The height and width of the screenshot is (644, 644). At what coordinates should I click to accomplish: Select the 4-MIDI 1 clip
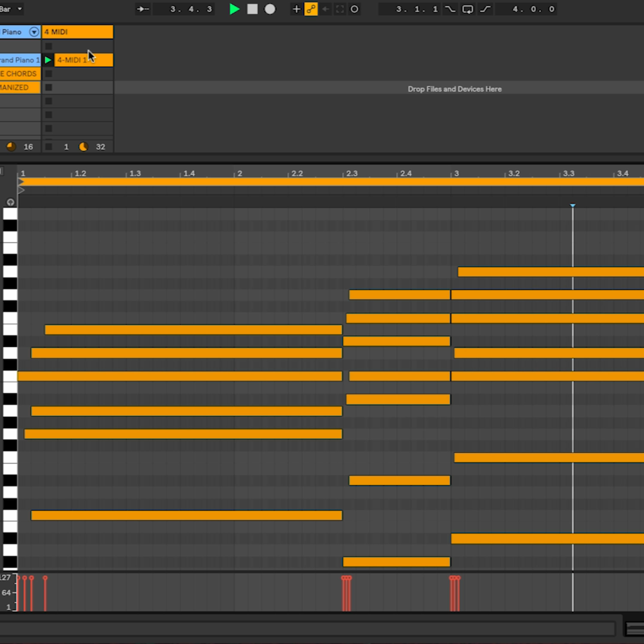point(84,60)
